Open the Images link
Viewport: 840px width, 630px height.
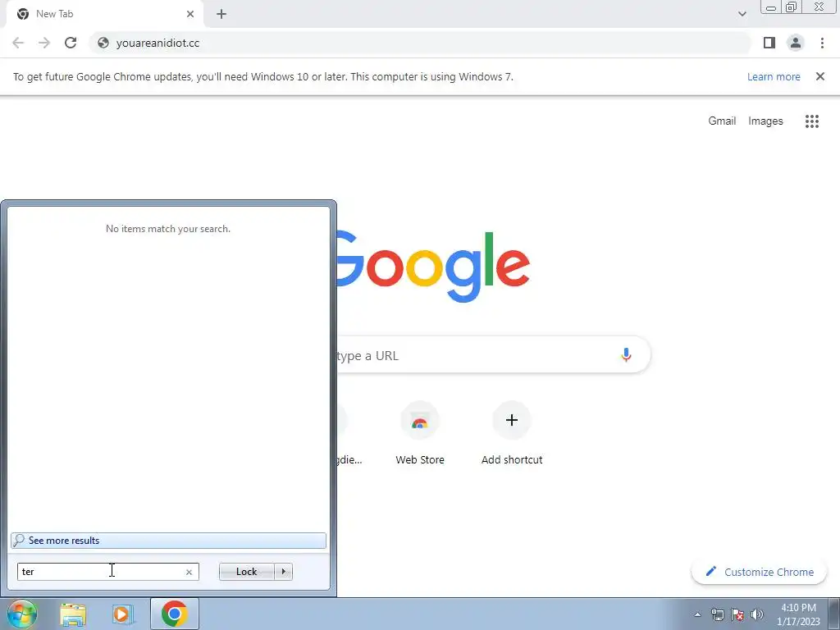point(765,121)
